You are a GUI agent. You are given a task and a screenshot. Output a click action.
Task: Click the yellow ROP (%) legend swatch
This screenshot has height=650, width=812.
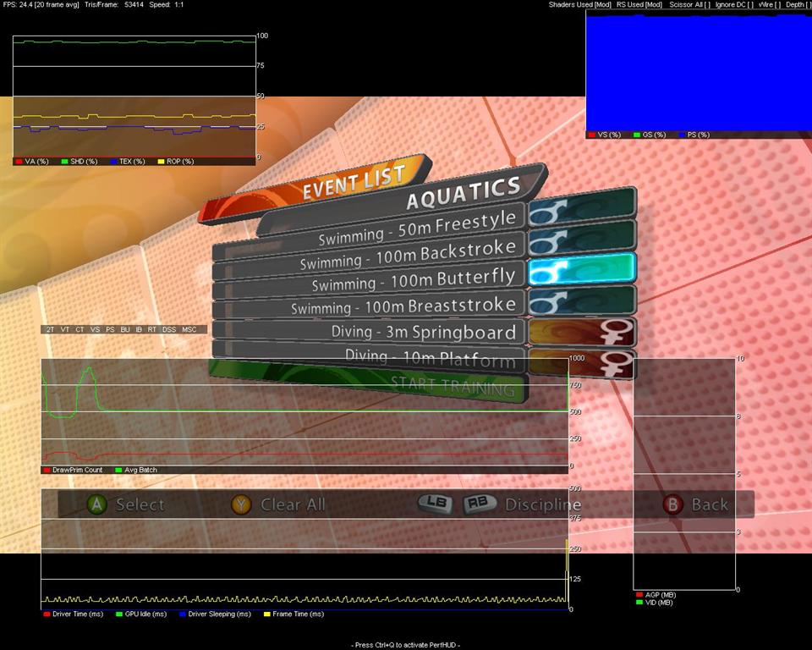coord(161,162)
